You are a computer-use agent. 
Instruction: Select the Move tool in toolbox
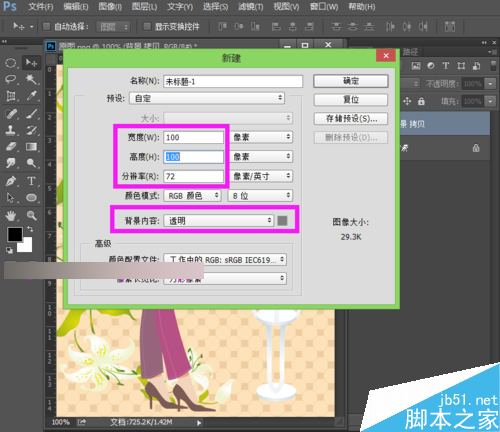(x=31, y=63)
